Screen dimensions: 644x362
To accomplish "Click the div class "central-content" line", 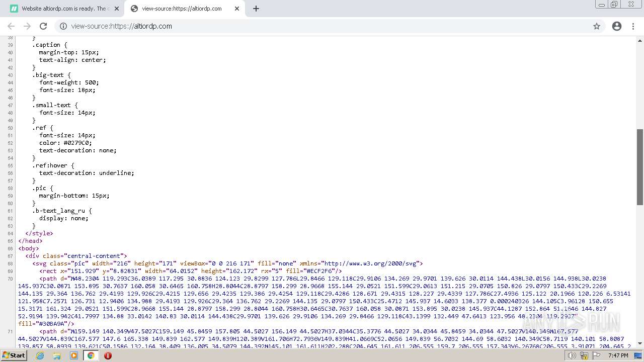I will (x=76, y=256).
